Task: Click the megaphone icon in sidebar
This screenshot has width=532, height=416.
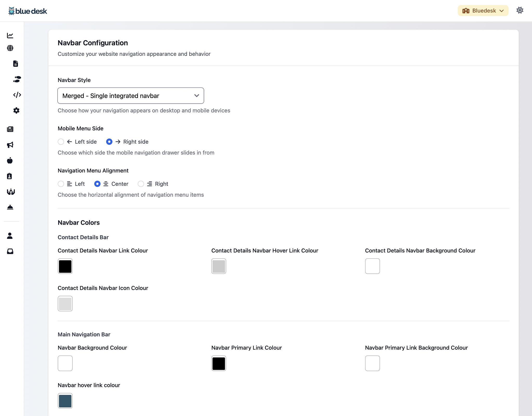Action: point(10,145)
